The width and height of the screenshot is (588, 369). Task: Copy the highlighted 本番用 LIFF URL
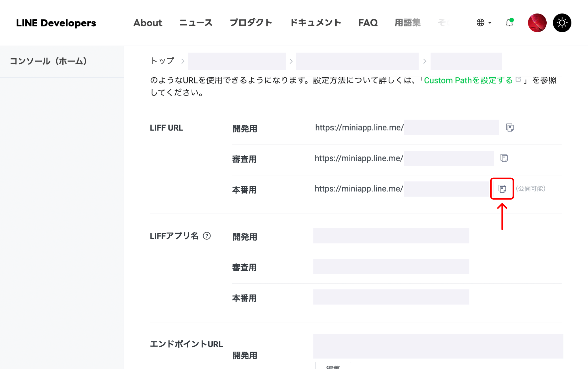[x=502, y=189]
